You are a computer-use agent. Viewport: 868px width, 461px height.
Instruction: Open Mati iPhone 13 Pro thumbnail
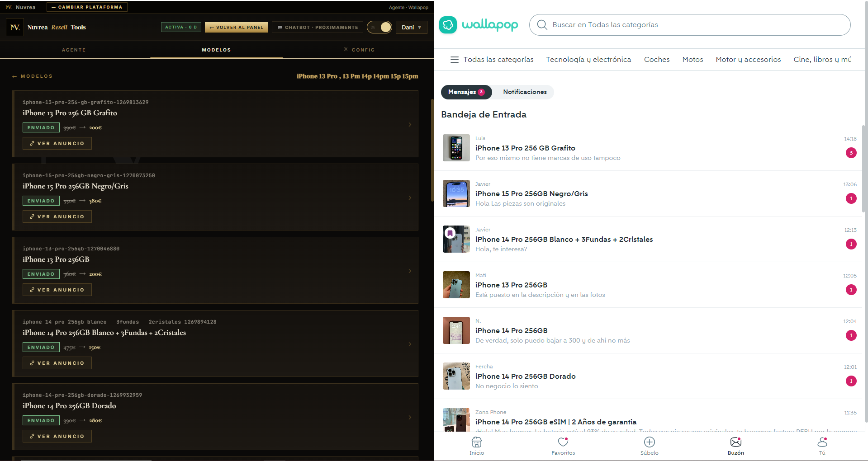456,285
